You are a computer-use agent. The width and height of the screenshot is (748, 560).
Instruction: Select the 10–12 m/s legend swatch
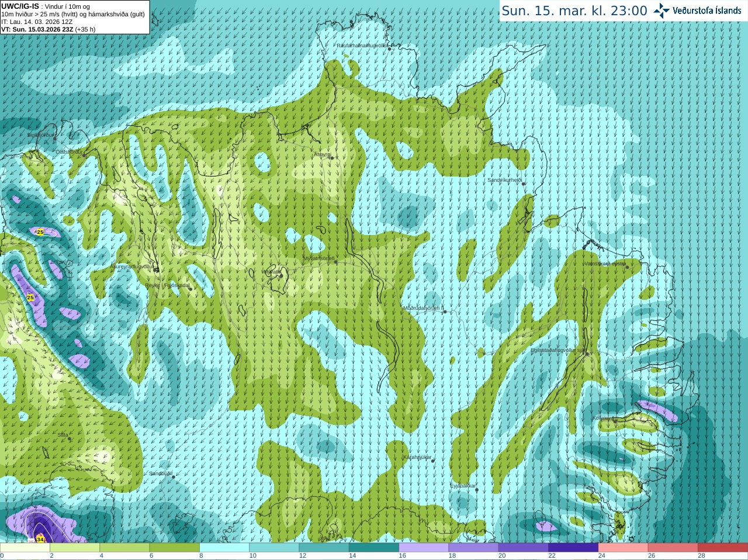[x=274, y=548]
